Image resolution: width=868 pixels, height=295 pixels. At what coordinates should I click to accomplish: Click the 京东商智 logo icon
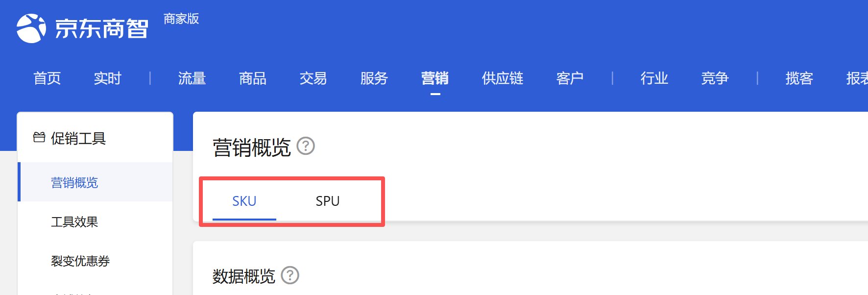(x=31, y=28)
